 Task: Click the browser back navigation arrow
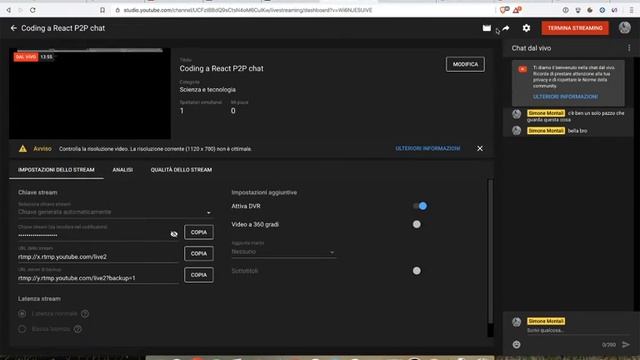tap(8, 10)
